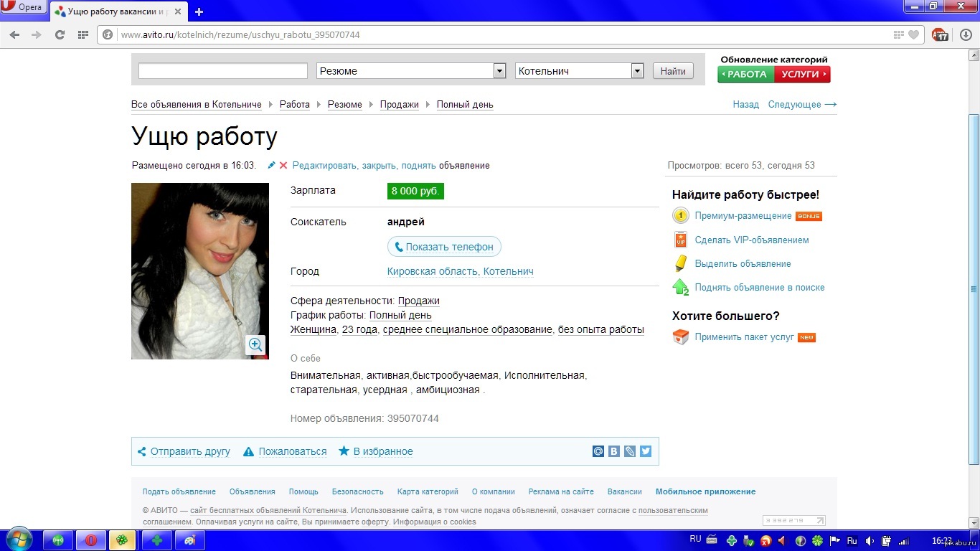Click the pencil edit icon beside listing
The height and width of the screenshot is (551, 980).
click(271, 166)
